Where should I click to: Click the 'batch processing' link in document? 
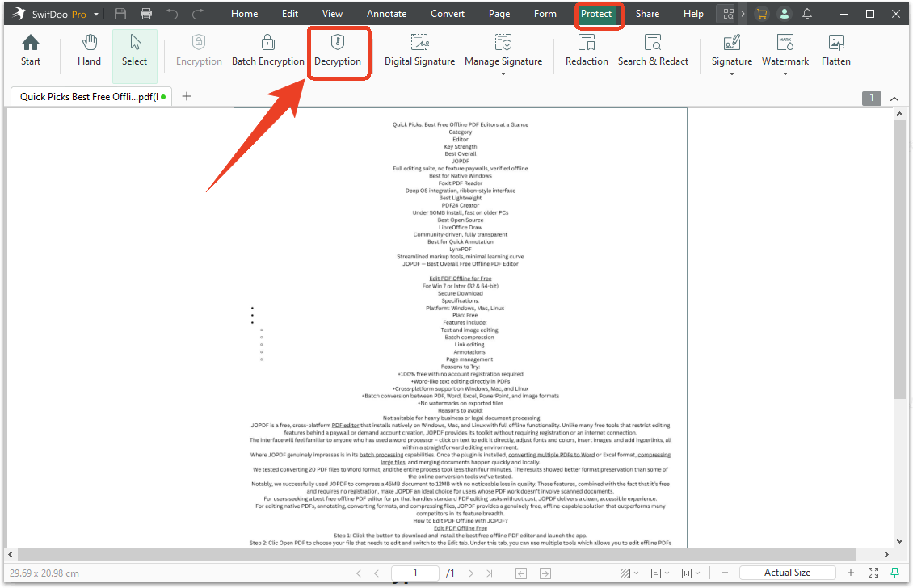[381, 455]
